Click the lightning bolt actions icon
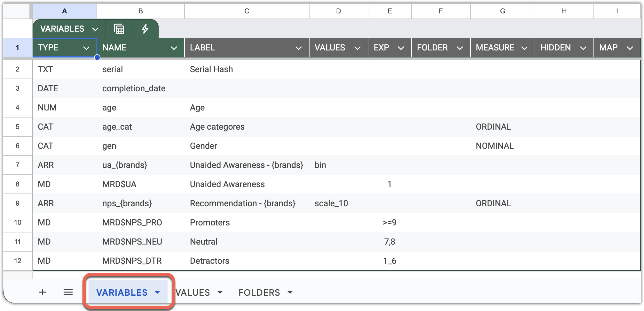 145,29
